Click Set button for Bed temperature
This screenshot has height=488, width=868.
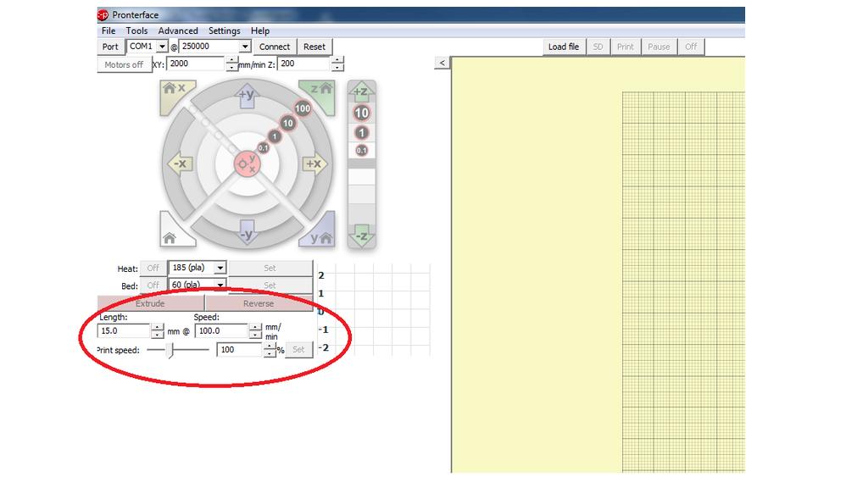tap(270, 286)
